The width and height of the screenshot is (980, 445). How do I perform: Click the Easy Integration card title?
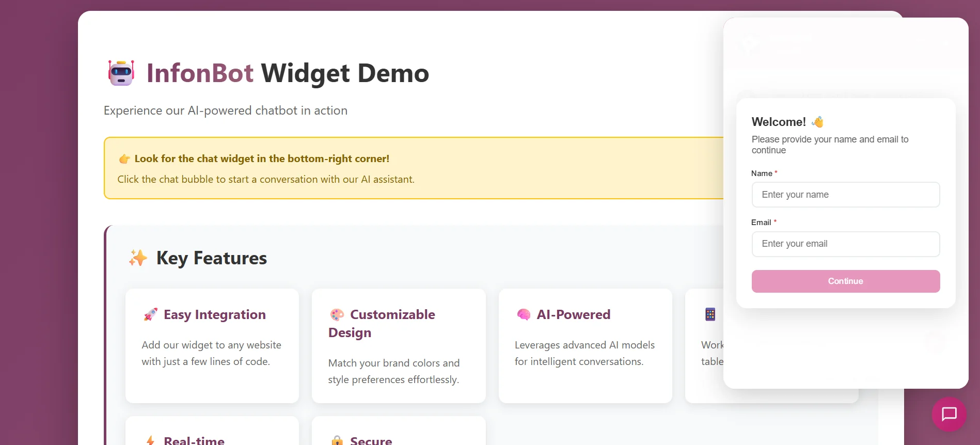click(215, 314)
